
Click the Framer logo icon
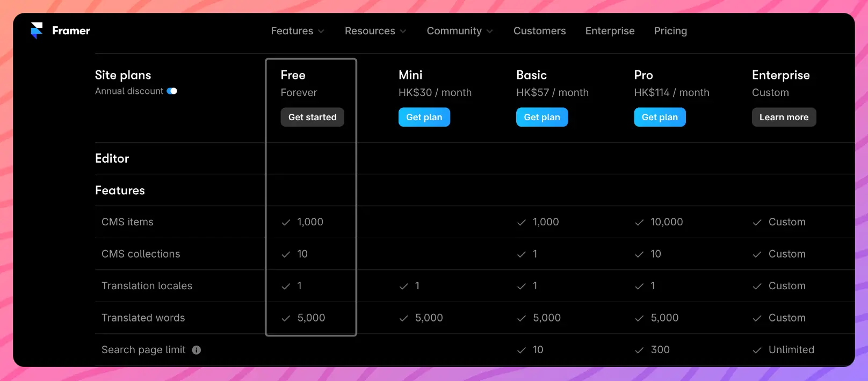pos(37,31)
